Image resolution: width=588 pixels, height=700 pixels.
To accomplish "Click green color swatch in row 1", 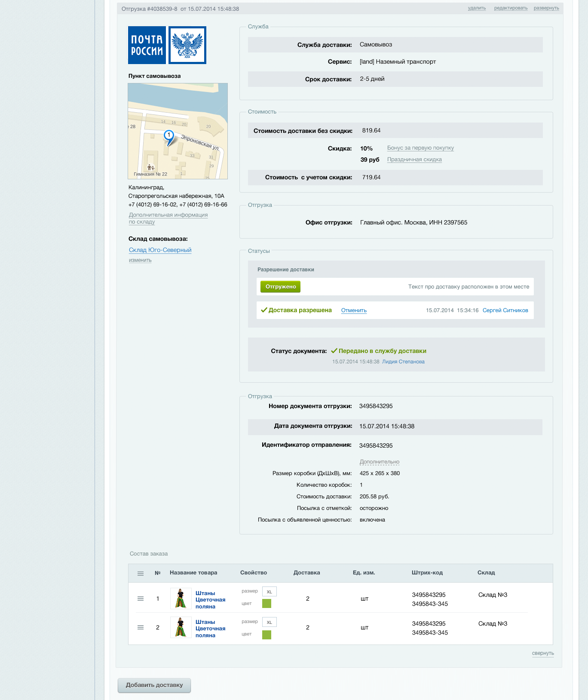I will point(267,604).
